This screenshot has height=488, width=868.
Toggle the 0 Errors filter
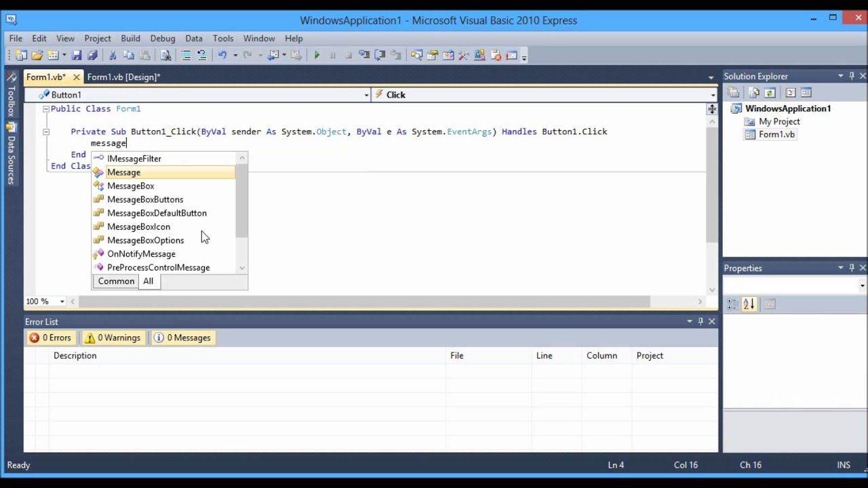click(50, 338)
